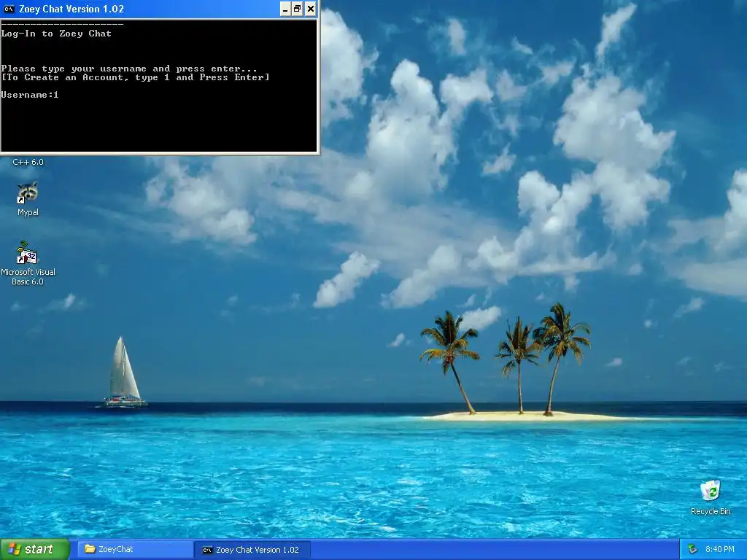Image resolution: width=747 pixels, height=560 pixels.
Task: Click 'Please type your username' console line
Action: (129, 69)
